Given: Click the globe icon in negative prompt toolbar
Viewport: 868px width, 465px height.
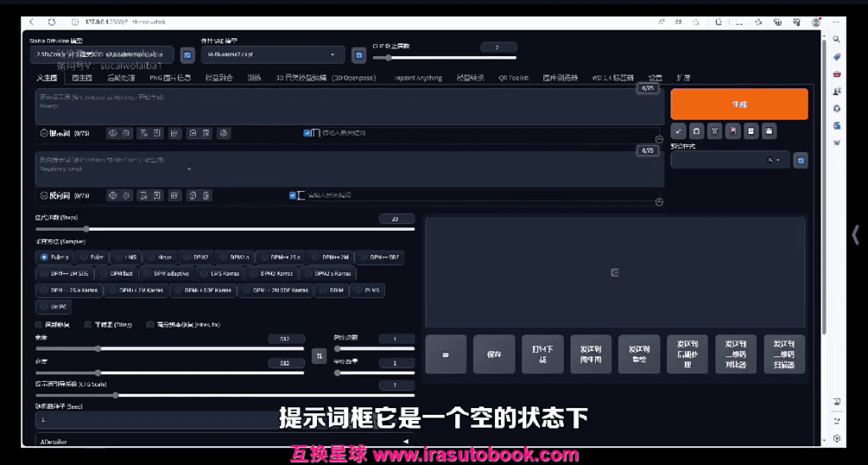Looking at the screenshot, I should (113, 196).
